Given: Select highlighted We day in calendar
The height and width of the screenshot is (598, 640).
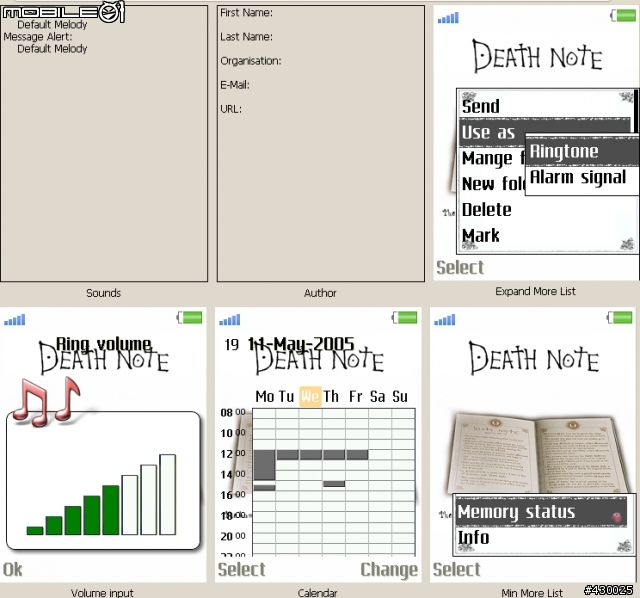Looking at the screenshot, I should coord(310,396).
